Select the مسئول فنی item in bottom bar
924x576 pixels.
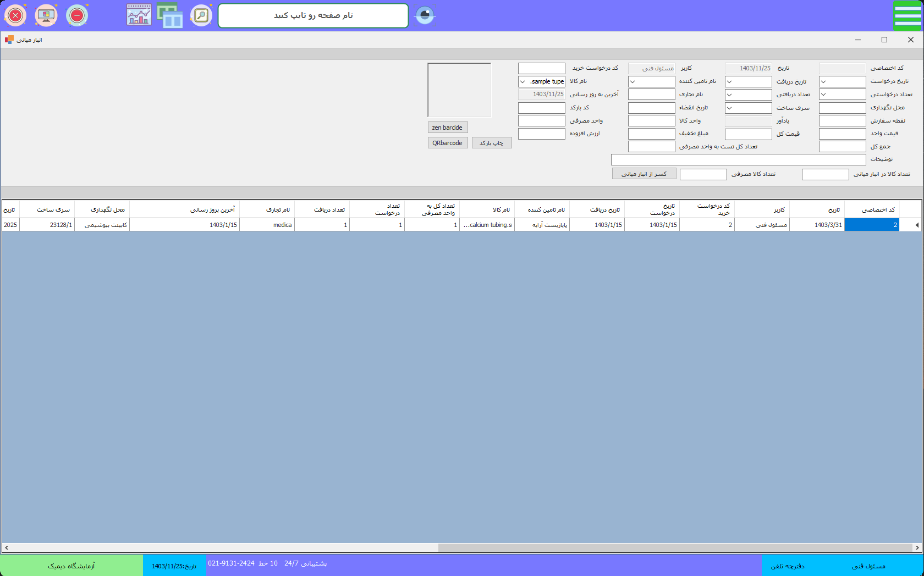coord(868,566)
